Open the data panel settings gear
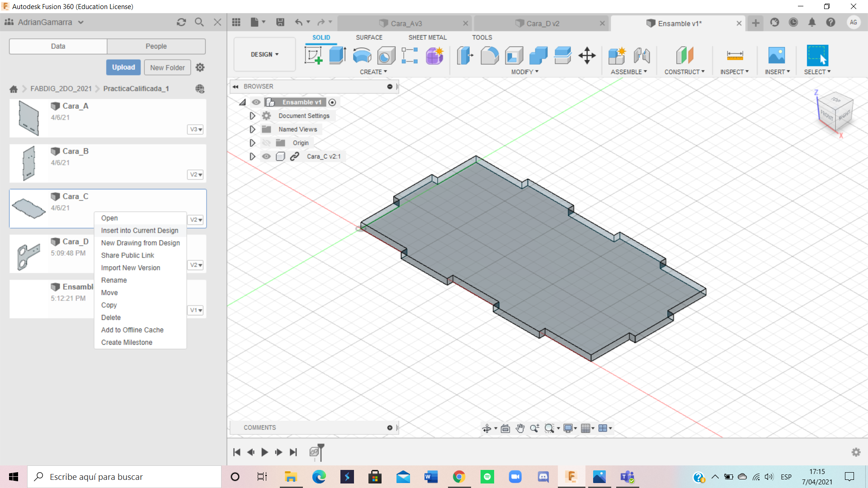Screen dimensions: 868x488 click(200, 67)
